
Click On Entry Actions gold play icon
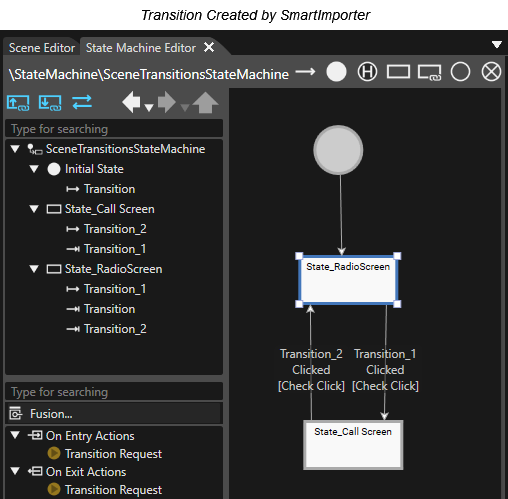tap(54, 453)
